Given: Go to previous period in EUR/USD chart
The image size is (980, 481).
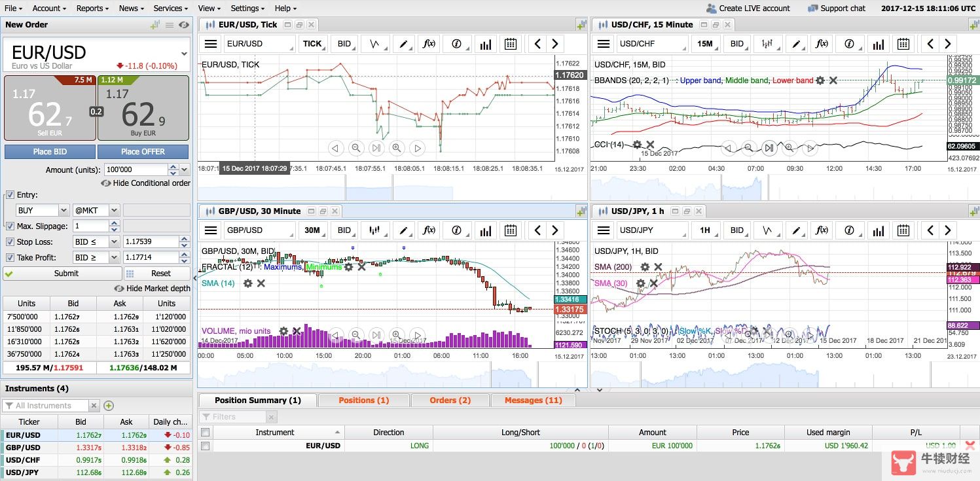Looking at the screenshot, I should click(537, 44).
